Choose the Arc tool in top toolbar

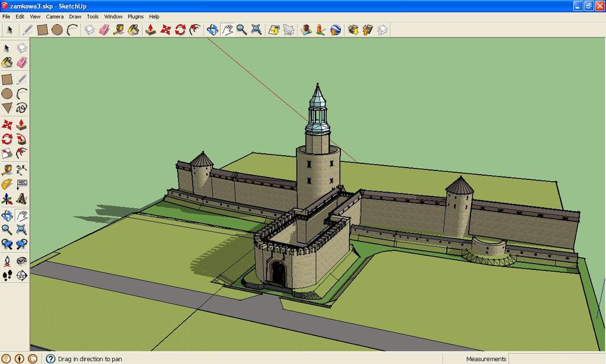tap(72, 30)
